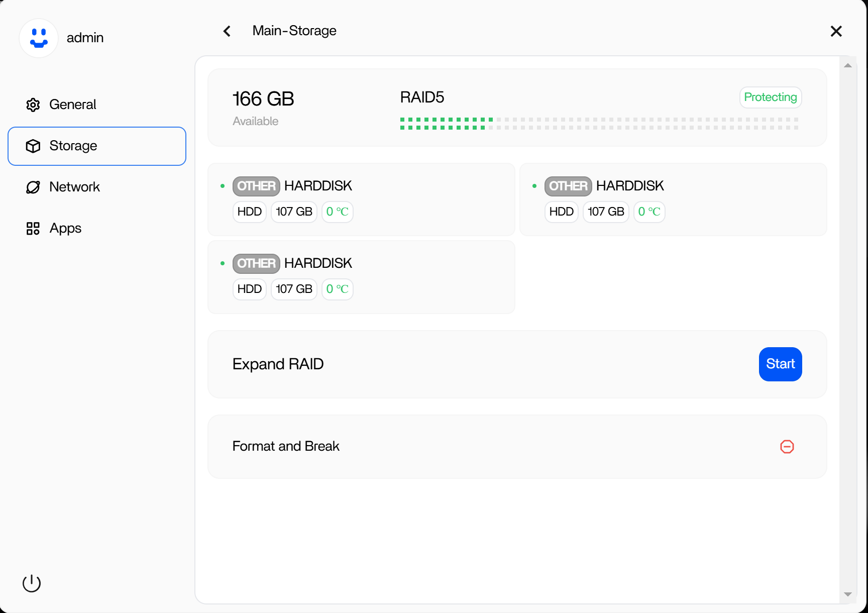Click the RAID5 storage usage bar
The image size is (868, 613).
click(x=599, y=124)
